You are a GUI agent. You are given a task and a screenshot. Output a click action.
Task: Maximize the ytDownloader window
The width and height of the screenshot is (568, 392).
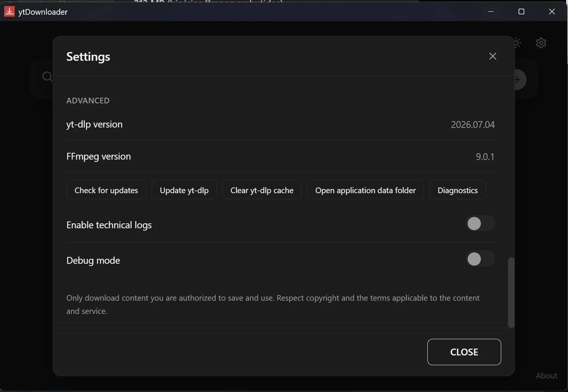pyautogui.click(x=521, y=12)
